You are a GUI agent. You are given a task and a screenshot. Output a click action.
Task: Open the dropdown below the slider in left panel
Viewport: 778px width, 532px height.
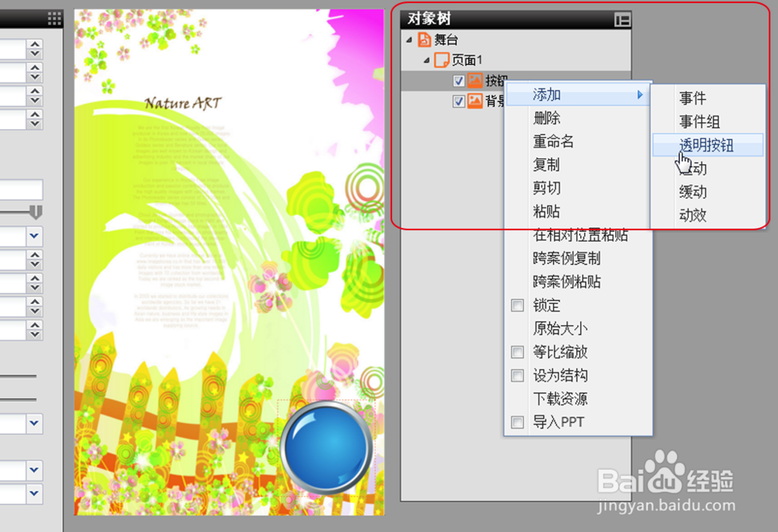coord(34,236)
